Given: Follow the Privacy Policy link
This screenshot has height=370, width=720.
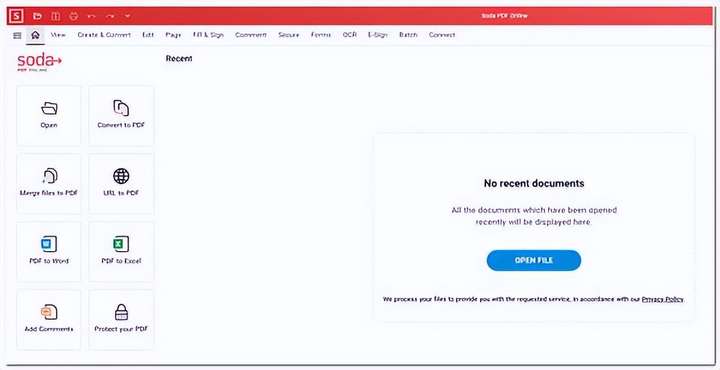Looking at the screenshot, I should point(662,299).
